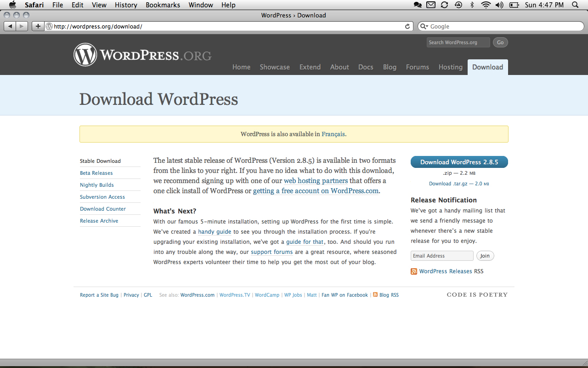This screenshot has height=368, width=588.
Task: Click the mail envelope menu bar icon
Action: coord(431,5)
